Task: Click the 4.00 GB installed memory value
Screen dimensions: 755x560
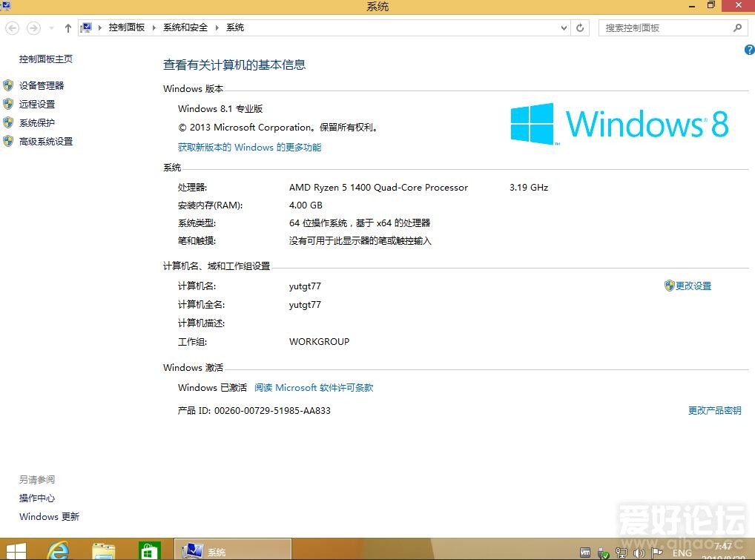Action: [306, 205]
